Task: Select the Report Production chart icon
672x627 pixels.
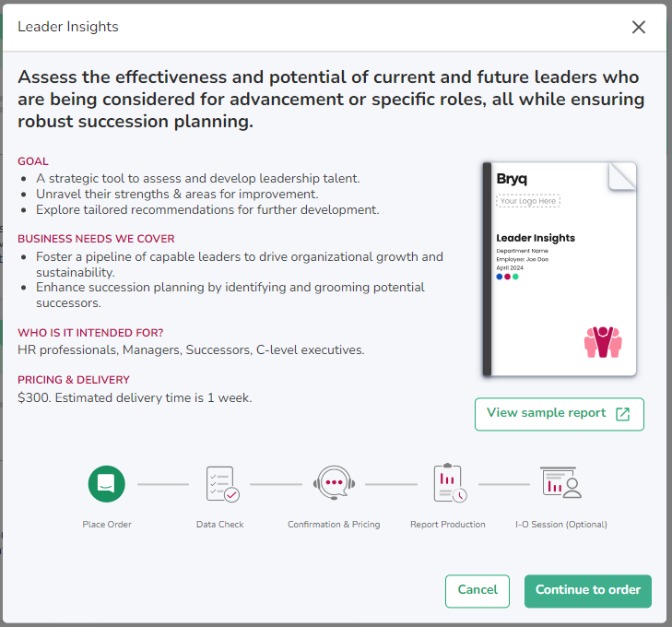Action: pos(449,483)
